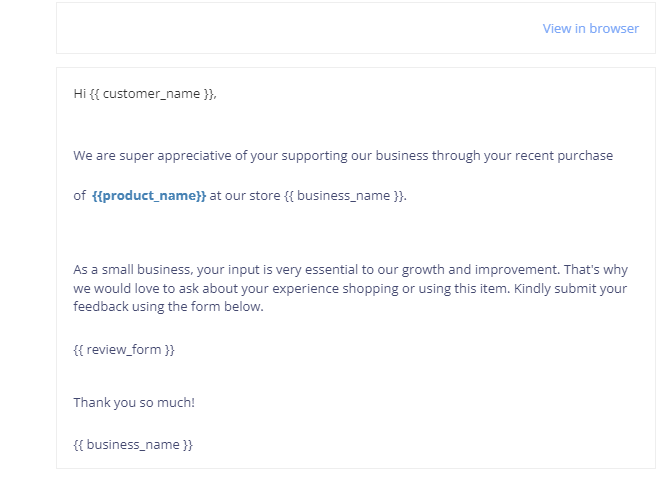Select the {{ review_form }} placeholder
The image size is (665, 490).
[124, 350]
